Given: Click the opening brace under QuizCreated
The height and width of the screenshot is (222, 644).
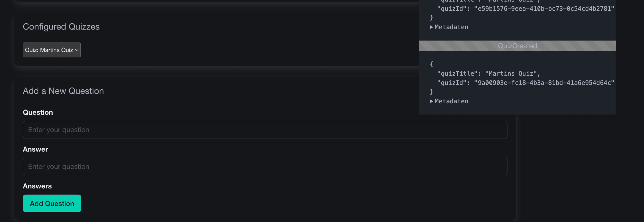Looking at the screenshot, I should 431,64.
